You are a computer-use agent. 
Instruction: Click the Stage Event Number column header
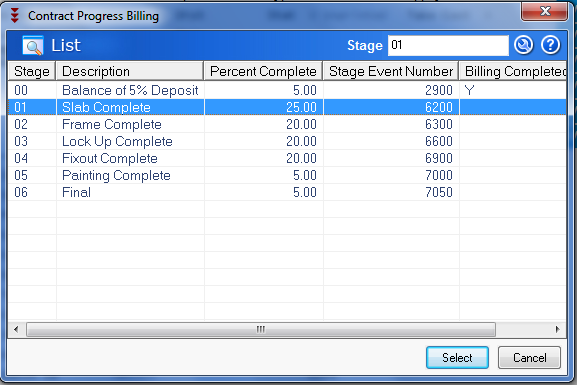point(391,71)
